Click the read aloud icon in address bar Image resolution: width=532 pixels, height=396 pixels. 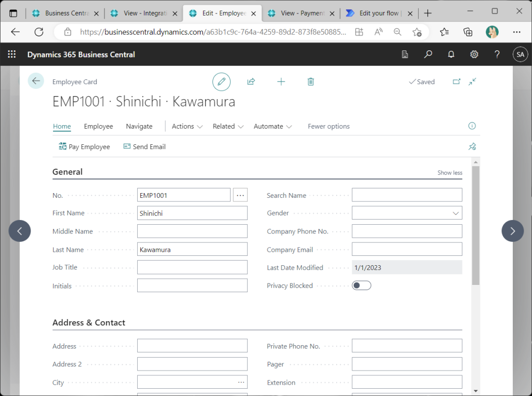pos(378,32)
